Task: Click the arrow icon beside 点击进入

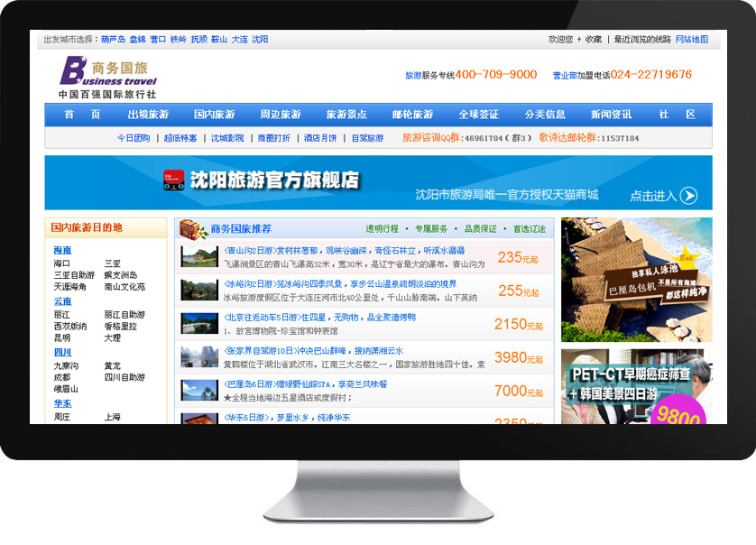Action: click(x=688, y=196)
